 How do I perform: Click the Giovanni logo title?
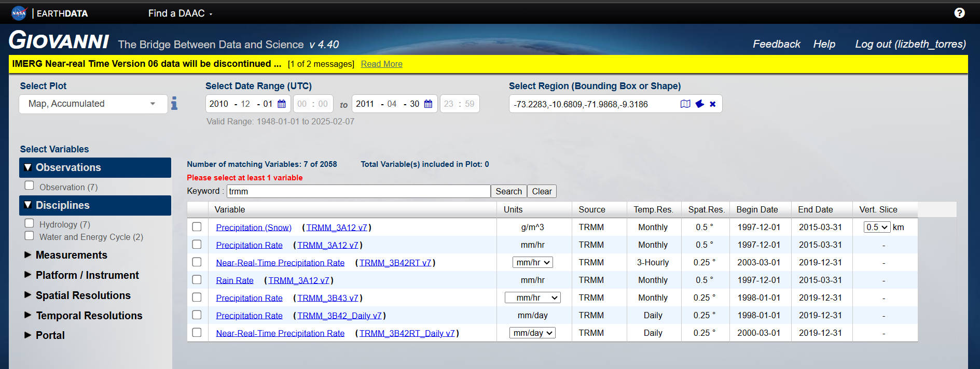coord(59,40)
